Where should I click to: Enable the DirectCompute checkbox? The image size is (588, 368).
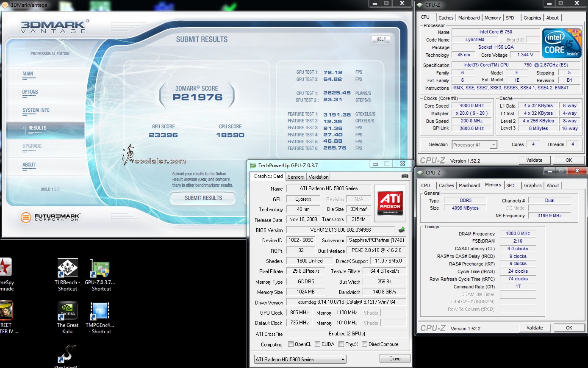[364, 344]
